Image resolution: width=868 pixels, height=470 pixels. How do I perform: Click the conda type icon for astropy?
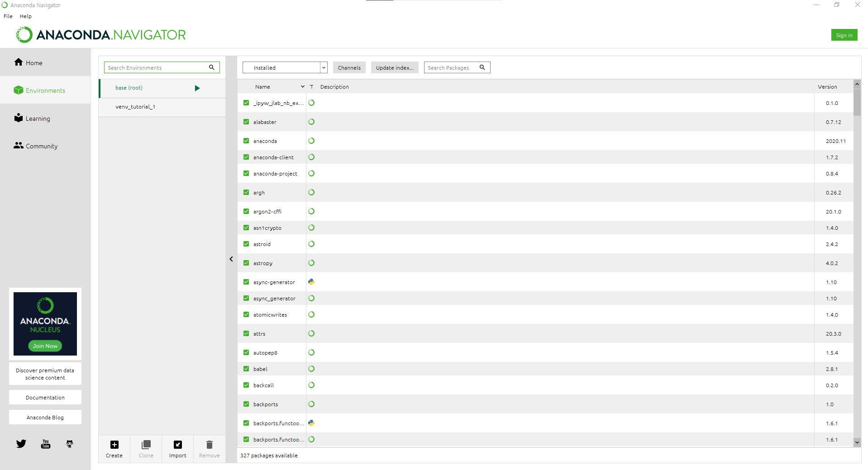pyautogui.click(x=311, y=263)
